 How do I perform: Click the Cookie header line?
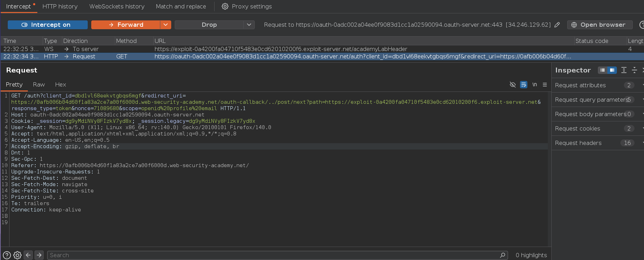(133, 121)
